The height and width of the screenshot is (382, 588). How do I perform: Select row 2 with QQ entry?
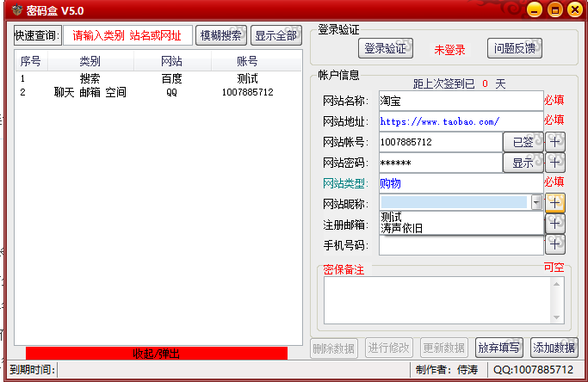(x=158, y=92)
